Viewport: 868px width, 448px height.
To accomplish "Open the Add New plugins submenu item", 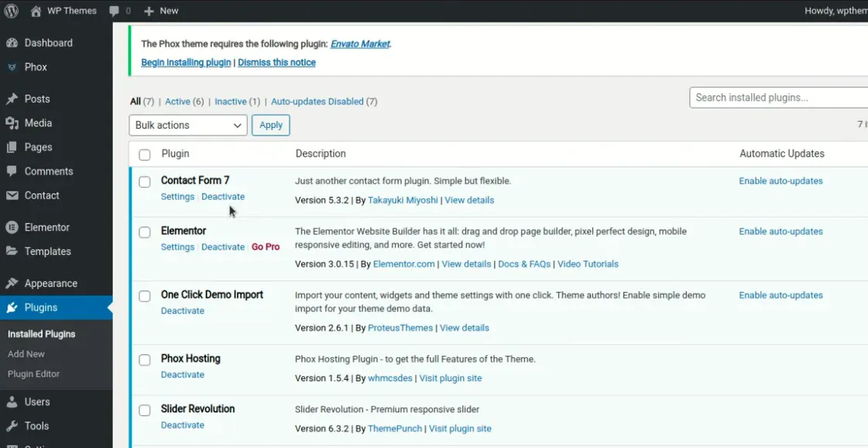I will [x=26, y=354].
